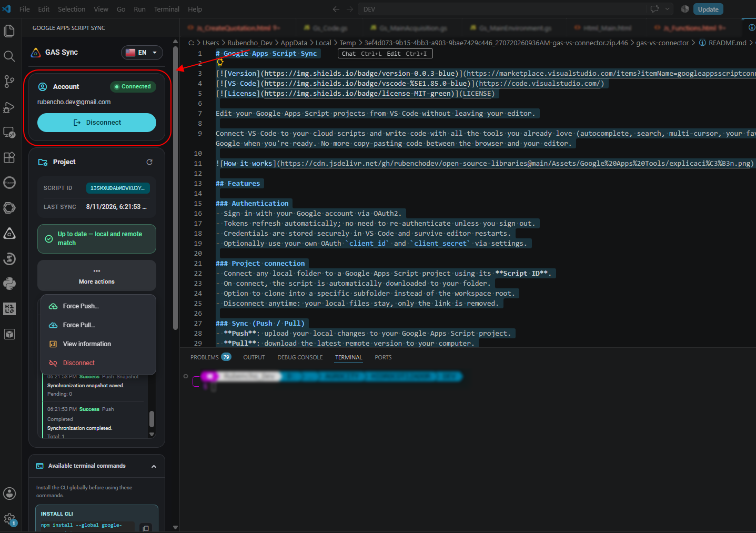
Task: Open the Extensions view
Action: click(9, 157)
